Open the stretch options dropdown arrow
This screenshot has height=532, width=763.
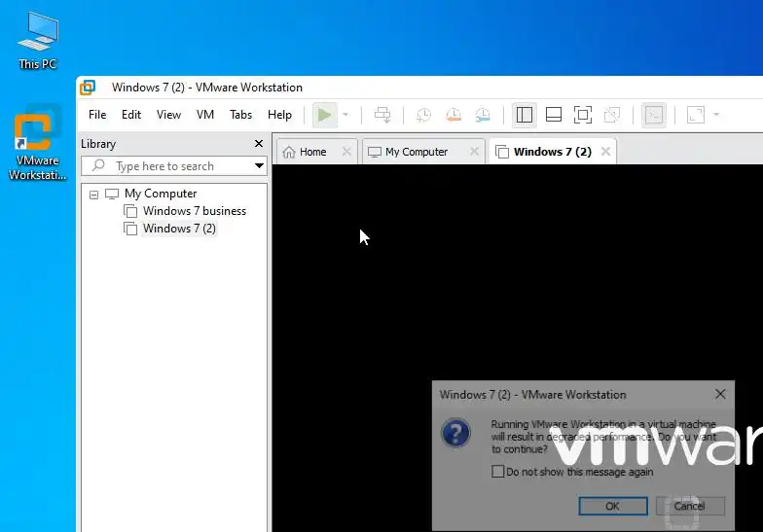pos(716,115)
